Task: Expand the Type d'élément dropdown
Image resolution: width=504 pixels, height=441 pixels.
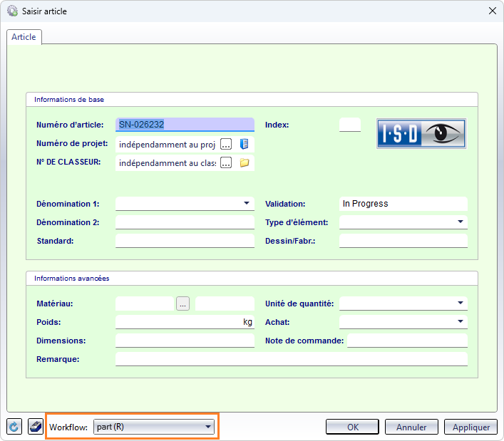Action: [x=461, y=222]
